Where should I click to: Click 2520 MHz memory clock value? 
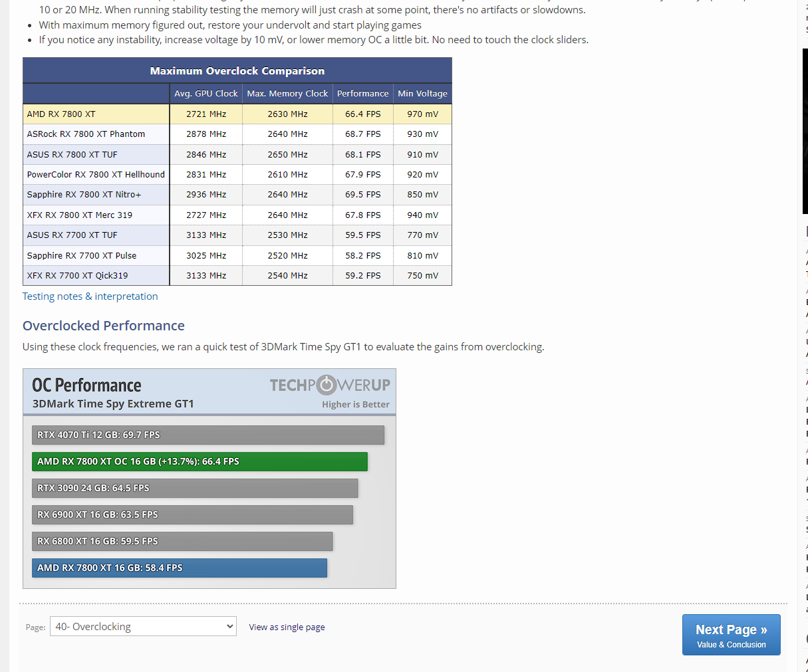pyautogui.click(x=287, y=256)
